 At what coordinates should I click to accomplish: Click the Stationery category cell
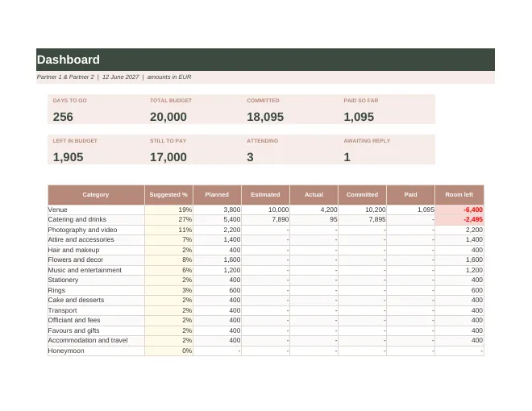pyautogui.click(x=96, y=280)
